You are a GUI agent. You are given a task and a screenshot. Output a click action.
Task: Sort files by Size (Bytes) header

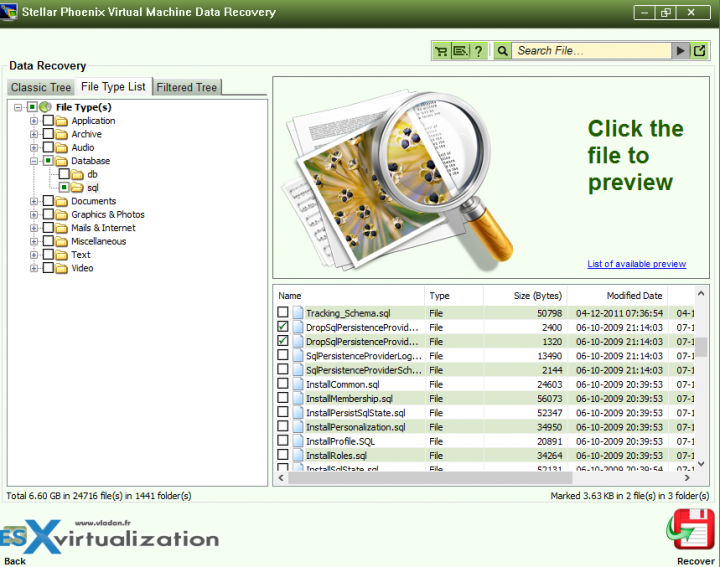(525, 296)
